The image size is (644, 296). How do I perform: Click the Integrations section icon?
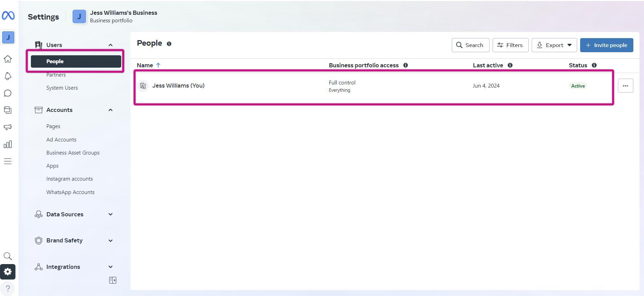click(38, 267)
